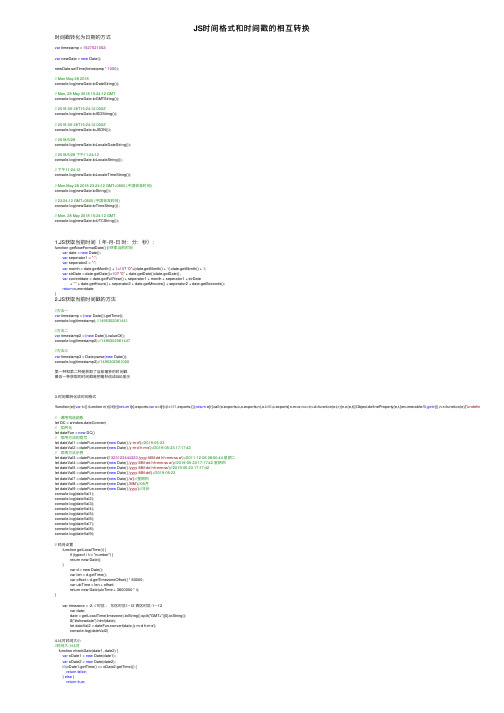Click the line "console.log(newDate.toISOString());"
Image resolution: width=504 pixels, height=713 pixels.
[x=86, y=114]
